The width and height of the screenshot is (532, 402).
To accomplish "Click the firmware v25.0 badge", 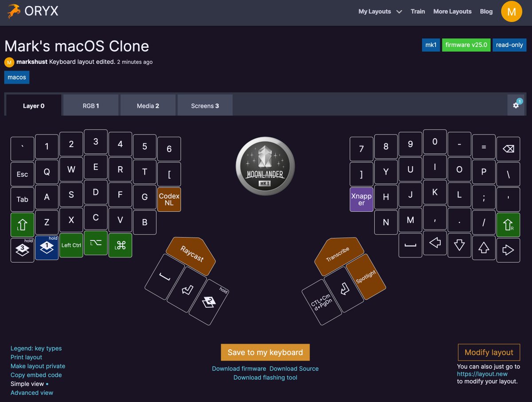I will (x=466, y=45).
